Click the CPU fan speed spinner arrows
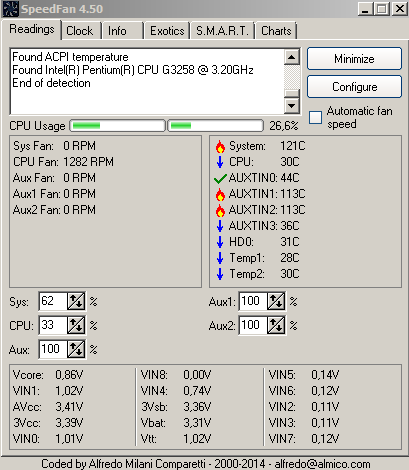The height and width of the screenshot is (470, 409). (76, 325)
